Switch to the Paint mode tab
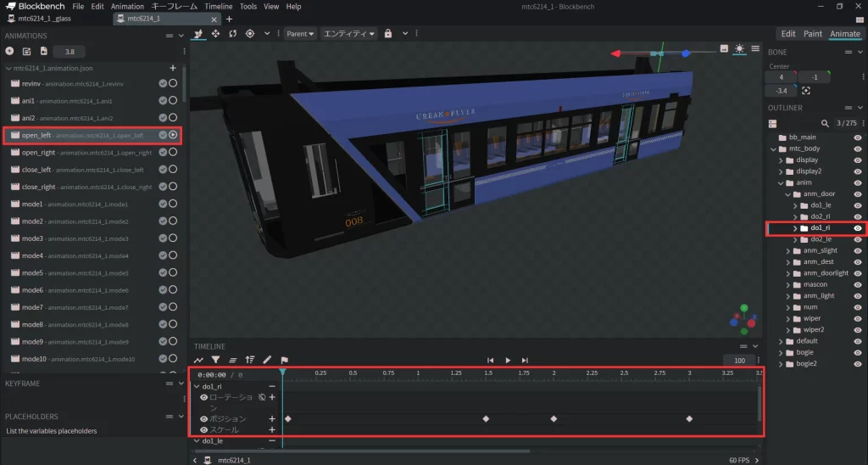Image resolution: width=868 pixels, height=465 pixels. click(812, 34)
